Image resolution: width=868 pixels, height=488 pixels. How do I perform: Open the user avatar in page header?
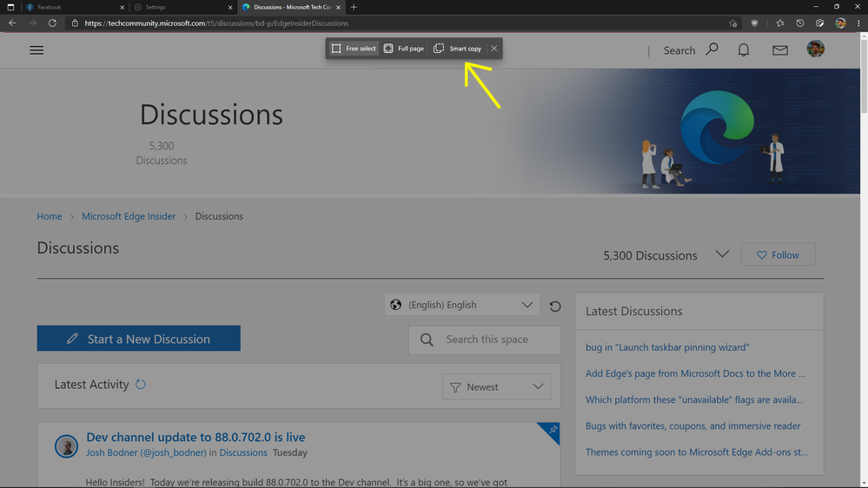[x=815, y=49]
